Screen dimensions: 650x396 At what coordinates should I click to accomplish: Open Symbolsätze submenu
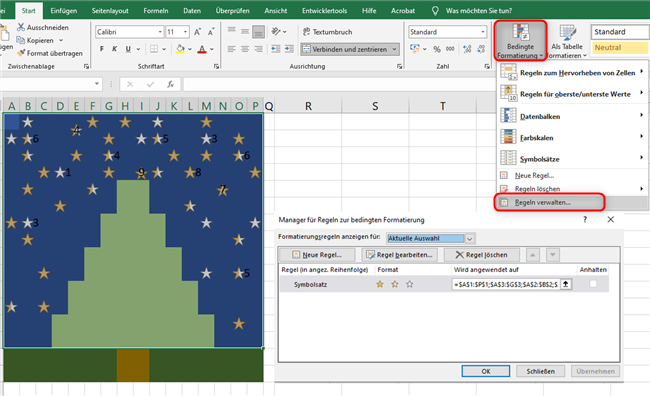(x=572, y=159)
